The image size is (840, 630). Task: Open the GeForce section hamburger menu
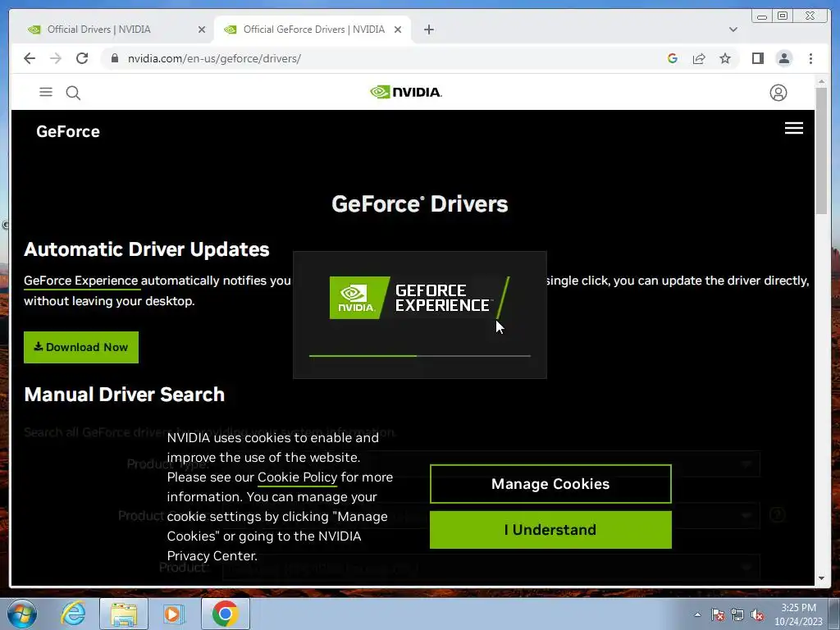tap(793, 128)
